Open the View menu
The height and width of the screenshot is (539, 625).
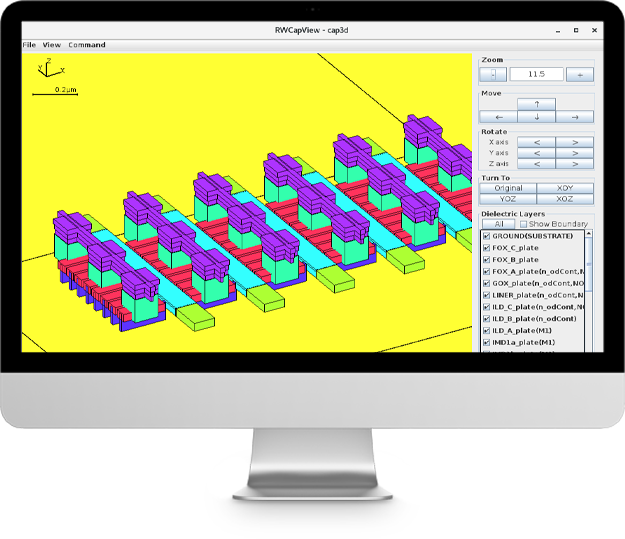click(x=52, y=45)
